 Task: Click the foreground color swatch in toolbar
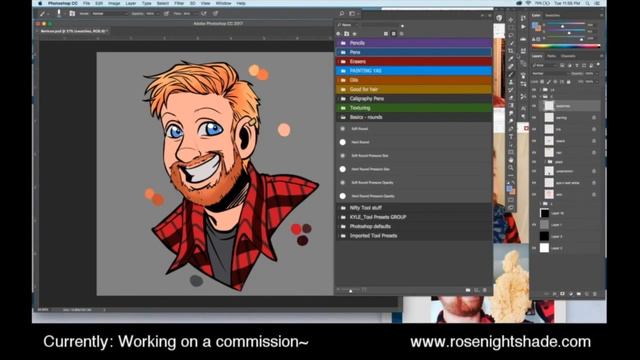[509, 188]
